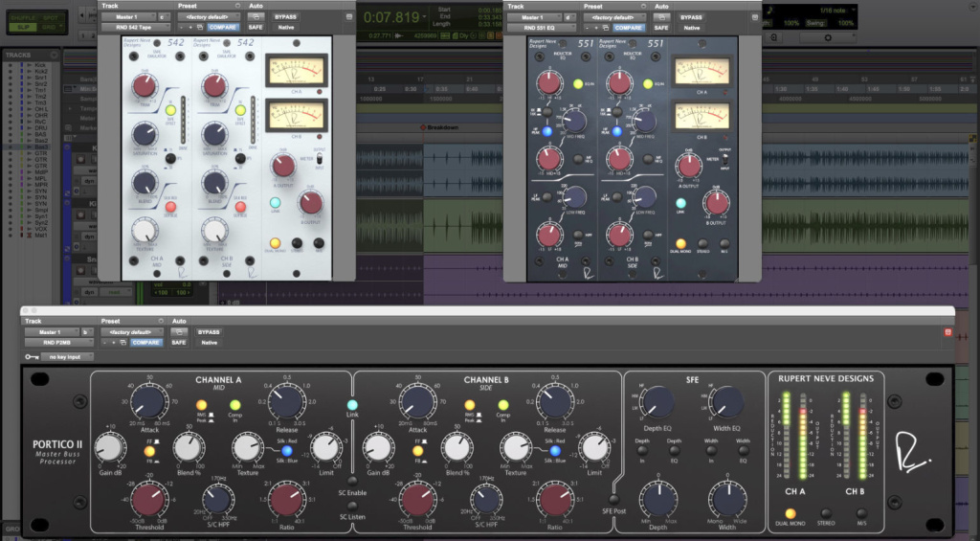Click SFE Width knob
980x541 pixels.
point(727,499)
